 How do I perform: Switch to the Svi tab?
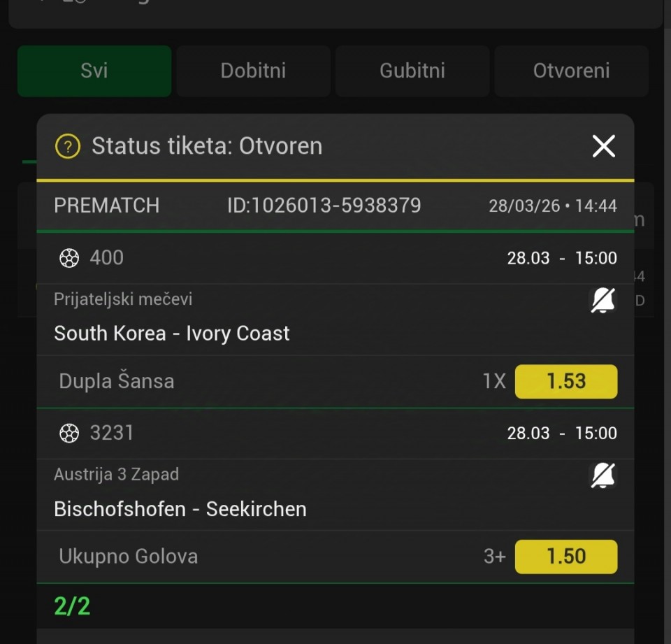point(94,71)
